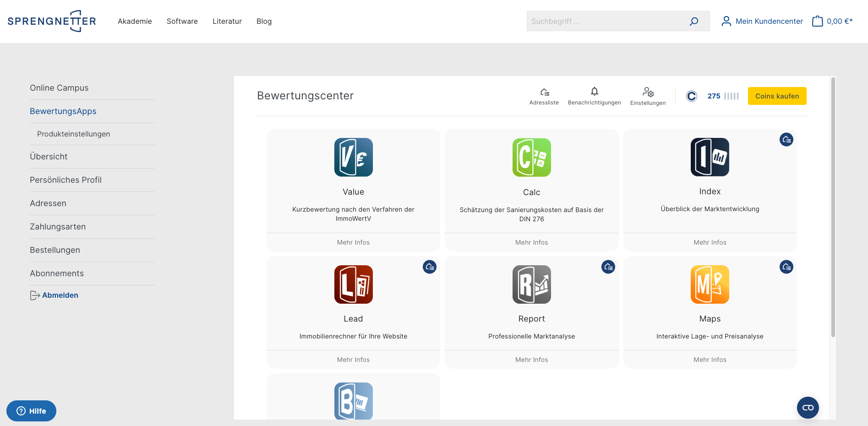The height and width of the screenshot is (426, 868).
Task: Open Abonnements in sidebar
Action: click(x=92, y=273)
